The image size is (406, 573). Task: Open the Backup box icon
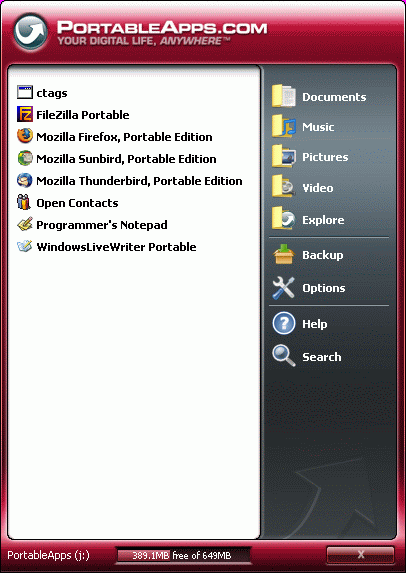pos(284,255)
